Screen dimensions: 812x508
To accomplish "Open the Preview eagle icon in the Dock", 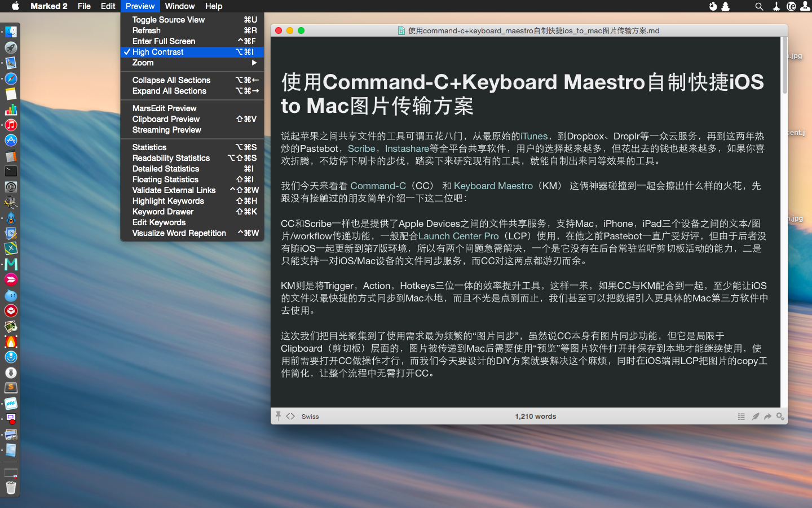I will (11, 63).
